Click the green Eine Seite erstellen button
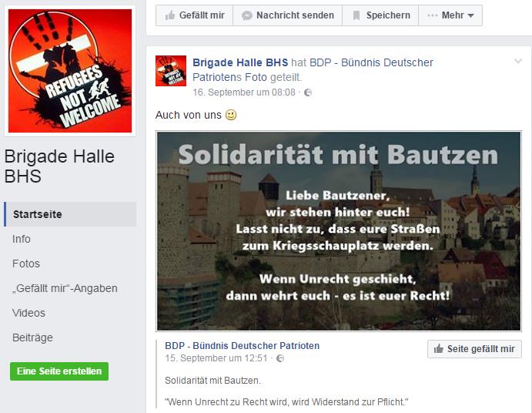 pos(59,371)
